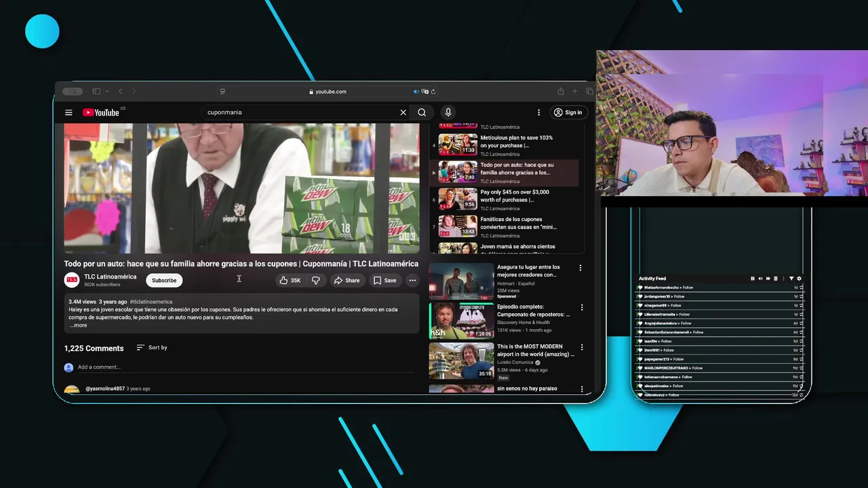Open the YouTube hamburger guide menu
The width and height of the screenshot is (868, 488).
tap(68, 113)
